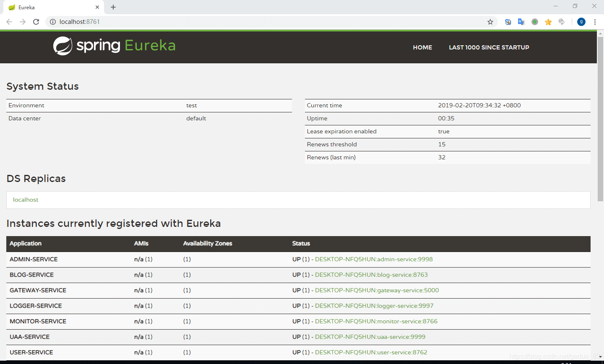Open the gateway-service:5000 instance link

[x=377, y=290]
